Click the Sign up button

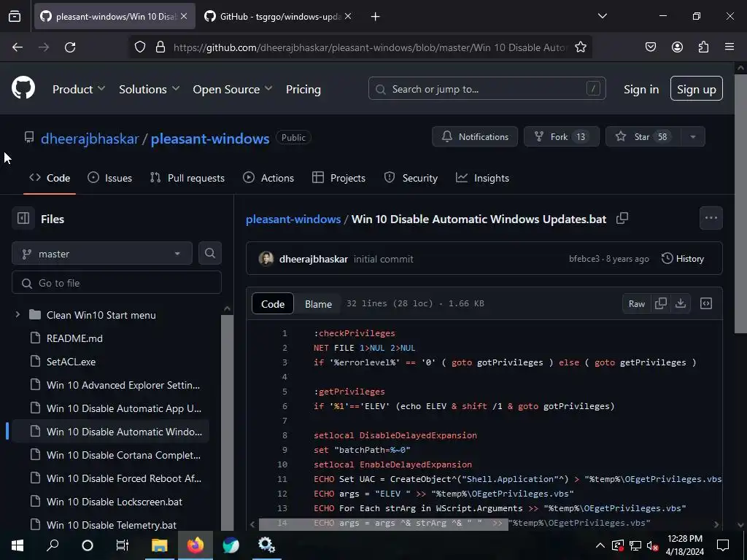[697, 88]
